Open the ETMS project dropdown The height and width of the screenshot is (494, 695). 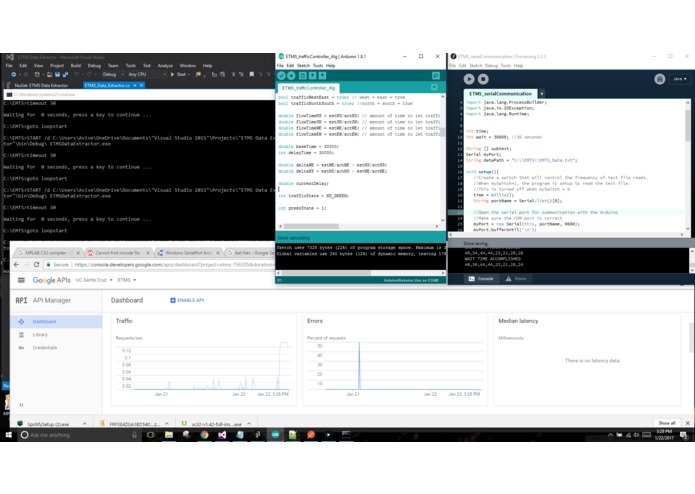[x=127, y=280]
